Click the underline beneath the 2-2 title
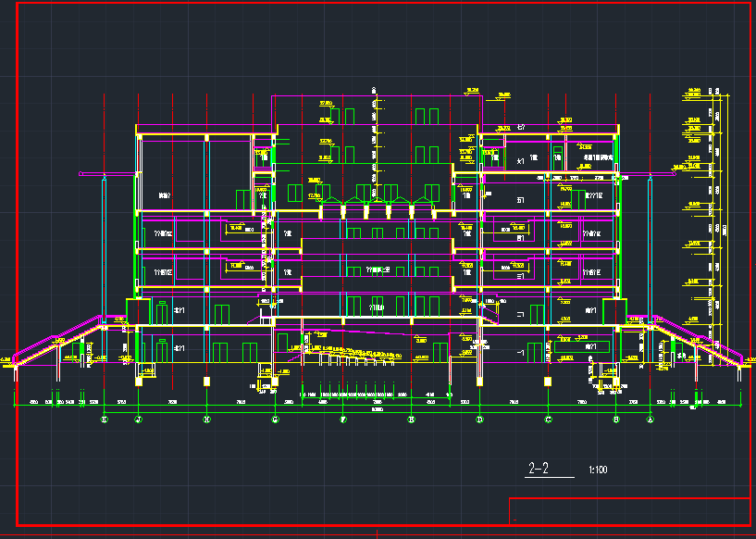The width and height of the screenshot is (756, 539). (546, 477)
